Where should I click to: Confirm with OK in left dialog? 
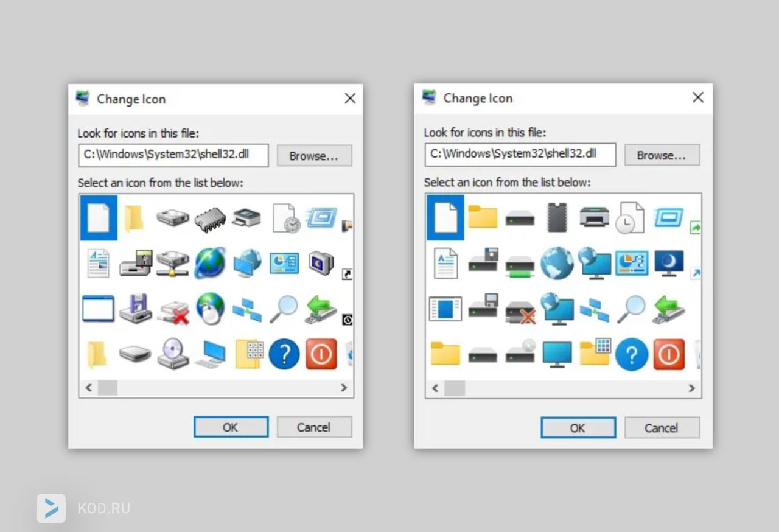click(231, 427)
